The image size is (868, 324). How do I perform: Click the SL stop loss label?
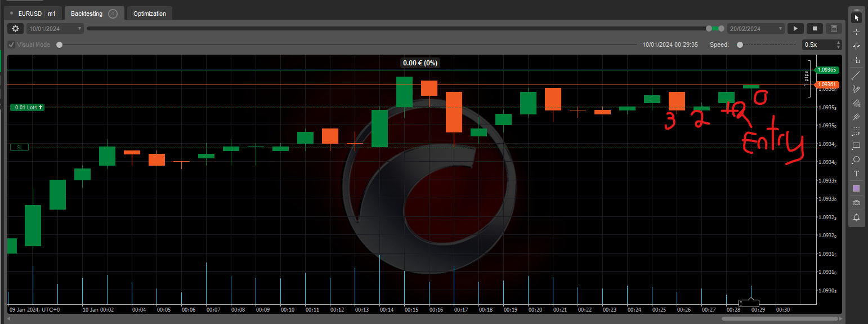coord(20,148)
